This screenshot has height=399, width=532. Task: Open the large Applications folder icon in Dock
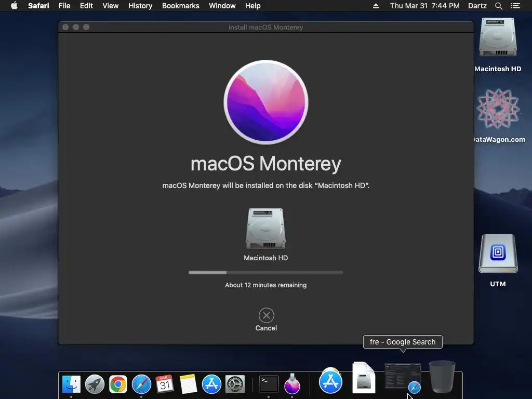330,381
